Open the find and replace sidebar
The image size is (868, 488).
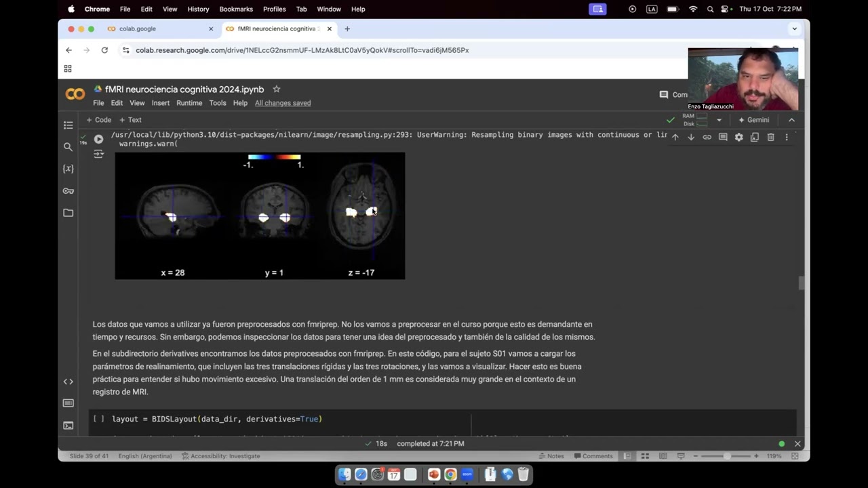[68, 146]
